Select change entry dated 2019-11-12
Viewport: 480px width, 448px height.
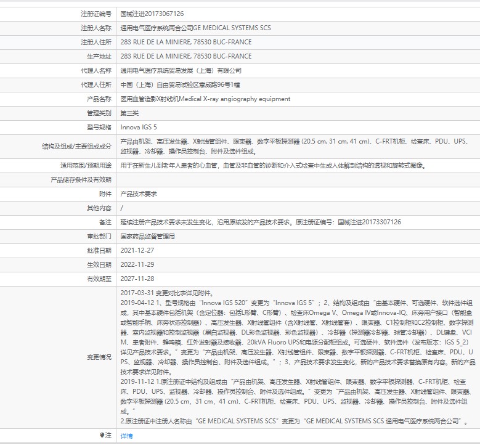point(295,397)
